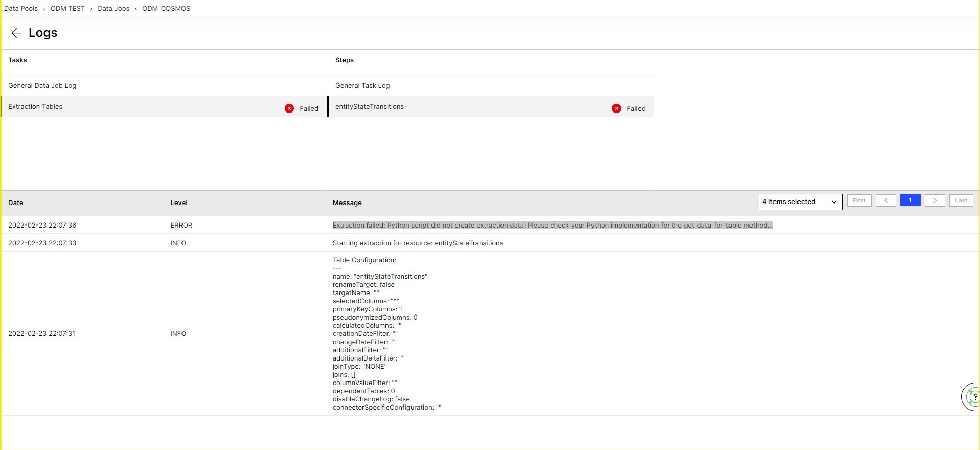980x450 pixels.
Task: Click the Steps panel header
Action: pos(345,60)
